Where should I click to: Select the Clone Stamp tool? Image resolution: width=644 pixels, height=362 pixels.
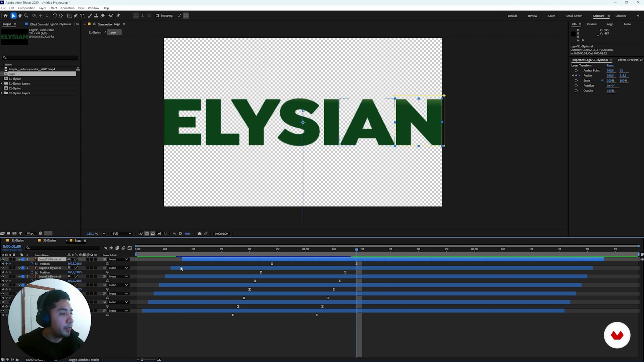coord(96,16)
